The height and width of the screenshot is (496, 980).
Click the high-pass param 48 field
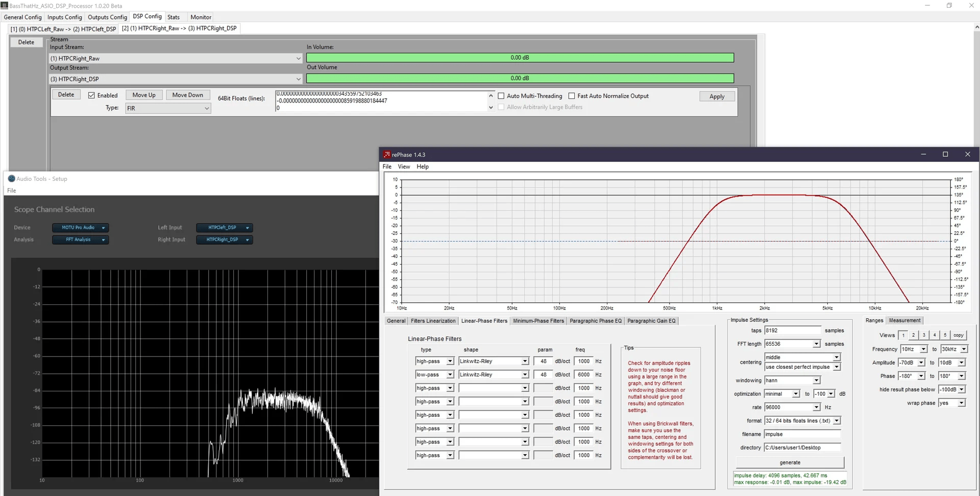pyautogui.click(x=543, y=361)
